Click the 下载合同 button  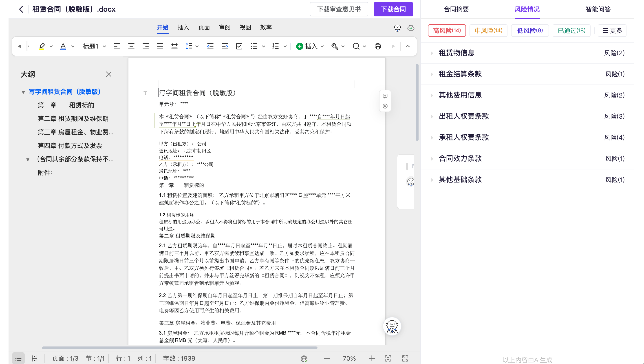pyautogui.click(x=393, y=9)
